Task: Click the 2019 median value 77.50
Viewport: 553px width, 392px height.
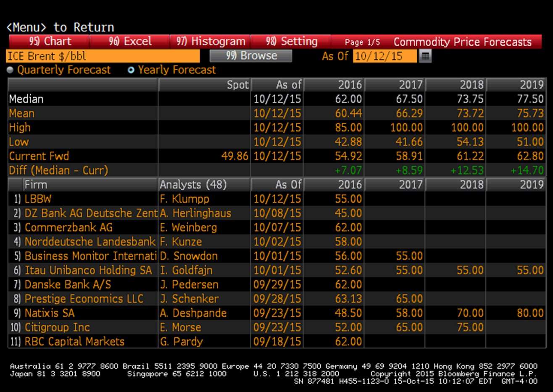Action: [x=530, y=99]
